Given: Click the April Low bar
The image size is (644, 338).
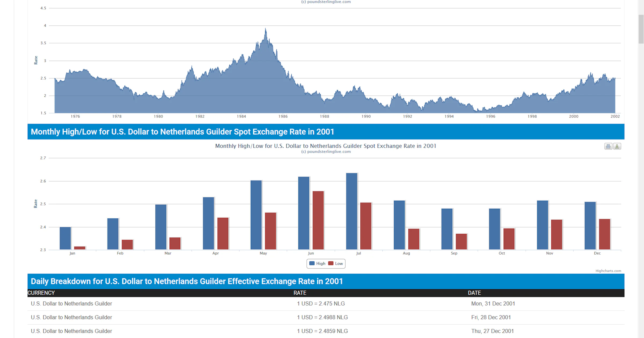Looking at the screenshot, I should [223, 234].
